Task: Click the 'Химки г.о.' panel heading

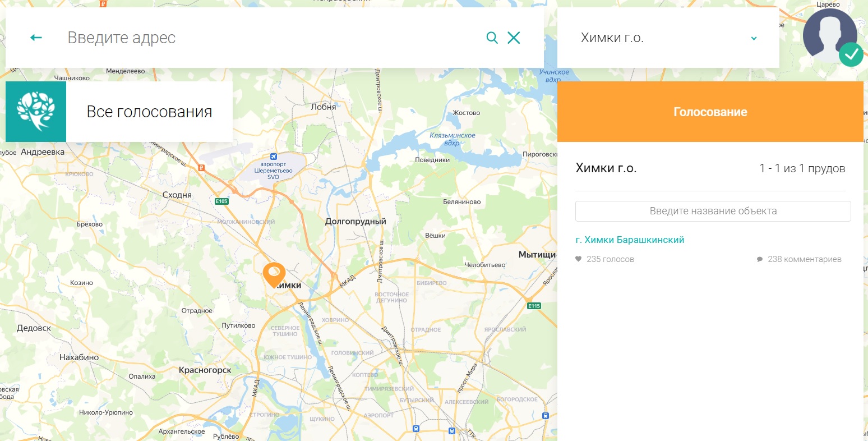Action: [x=606, y=168]
